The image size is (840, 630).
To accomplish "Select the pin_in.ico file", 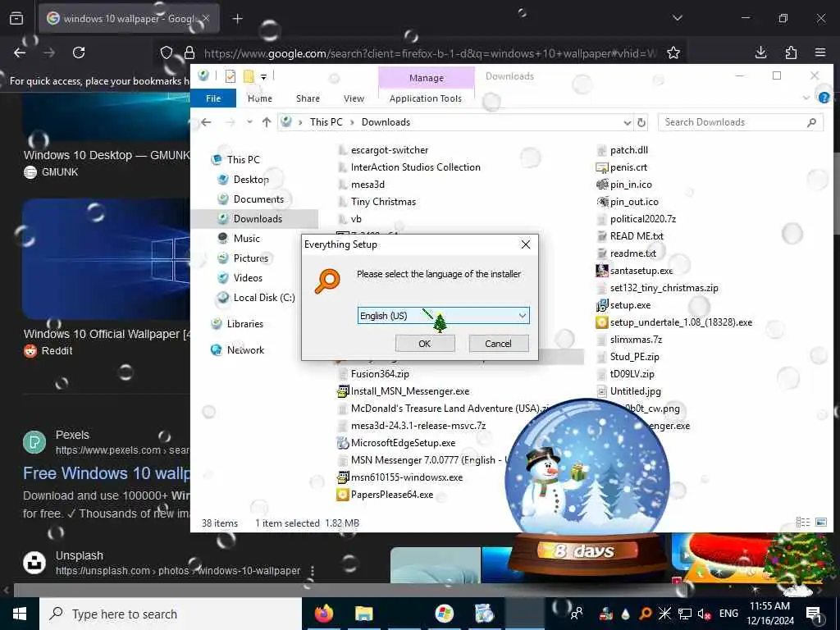I will pos(631,185).
